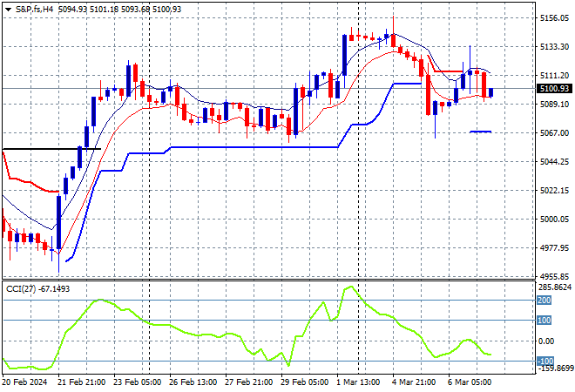Click the dropdown triangle beside S&P.fs
This screenshot has width=575, height=392.
coord(8,8)
